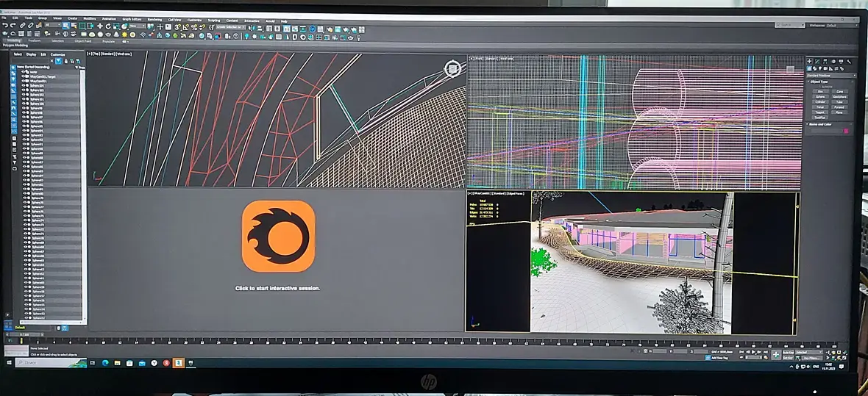Activate the Select and Link tool
This screenshot has width=868, height=396.
(x=22, y=26)
